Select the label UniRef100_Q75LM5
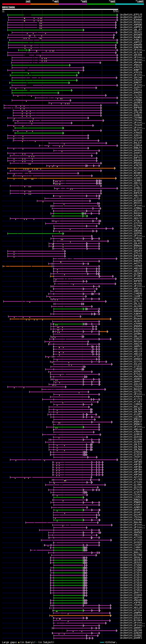Image resolution: width=146 pixels, height=644 pixels. tap(131, 113)
